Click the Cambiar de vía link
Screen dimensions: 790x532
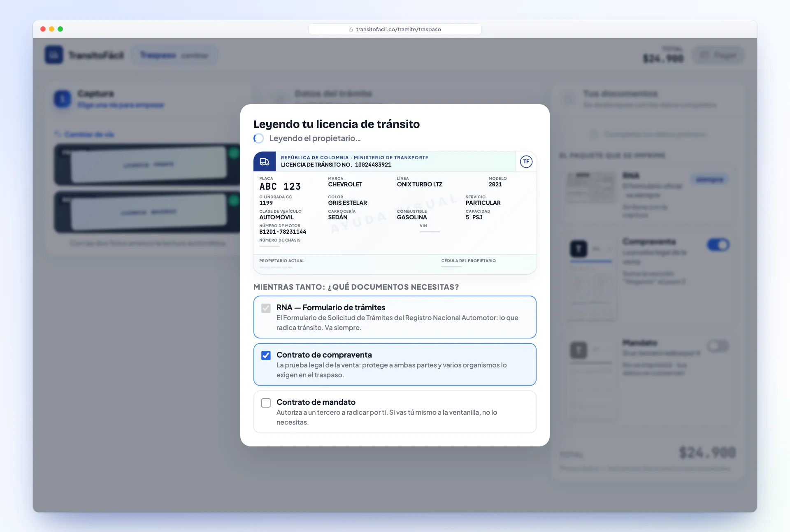click(85, 135)
